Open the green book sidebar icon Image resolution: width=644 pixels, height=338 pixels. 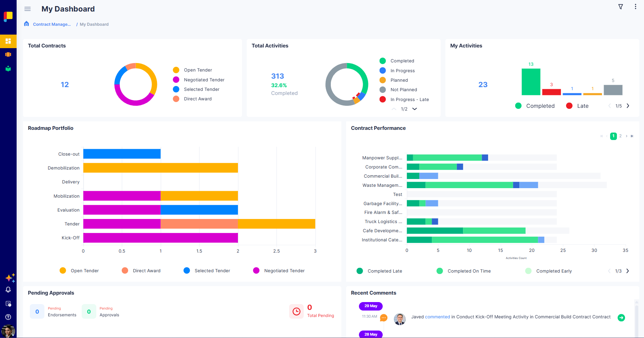click(8, 69)
